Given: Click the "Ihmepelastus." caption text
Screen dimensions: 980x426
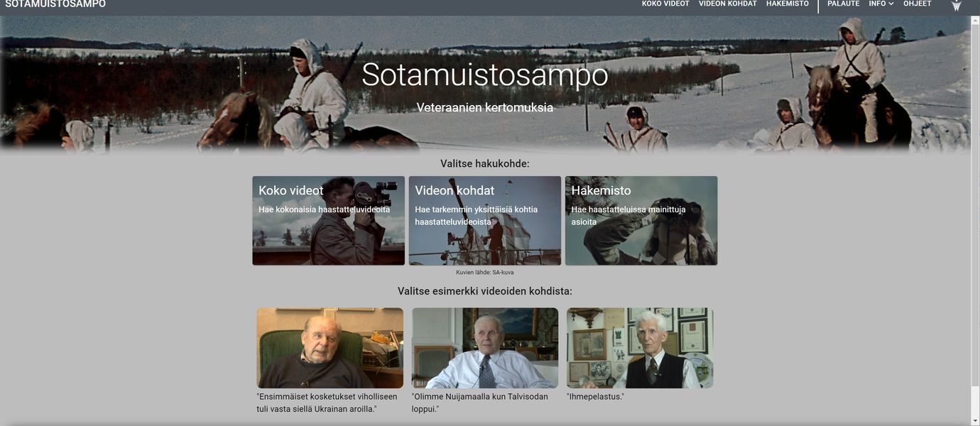Looking at the screenshot, I should tap(595, 397).
